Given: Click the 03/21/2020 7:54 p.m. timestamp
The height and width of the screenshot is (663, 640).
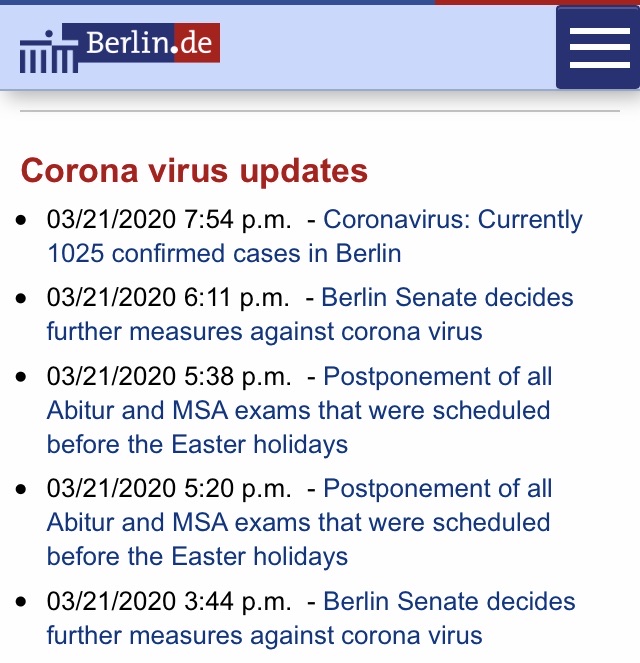Looking at the screenshot, I should [169, 220].
